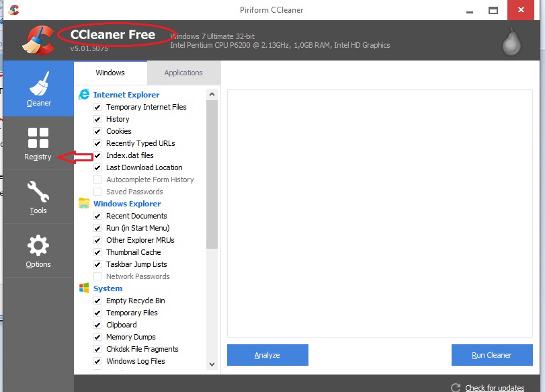Click the Windows Explorer folder icon
This screenshot has width=545, height=392.
pyautogui.click(x=84, y=203)
